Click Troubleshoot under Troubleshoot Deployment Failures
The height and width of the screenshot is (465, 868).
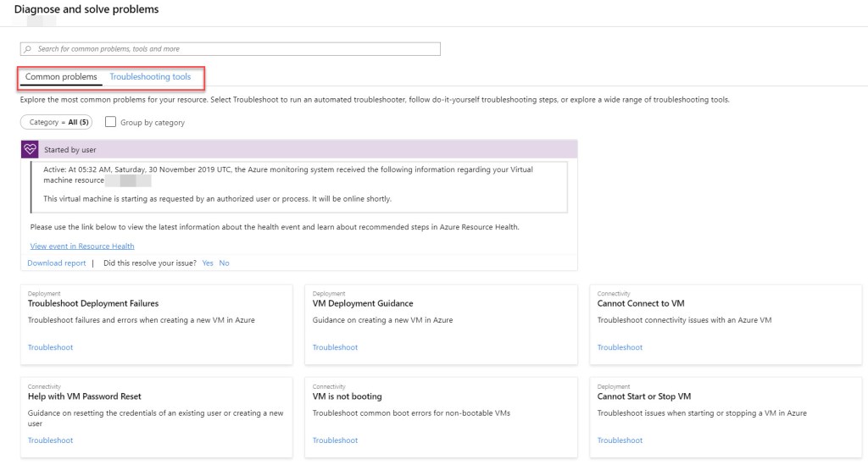point(51,347)
